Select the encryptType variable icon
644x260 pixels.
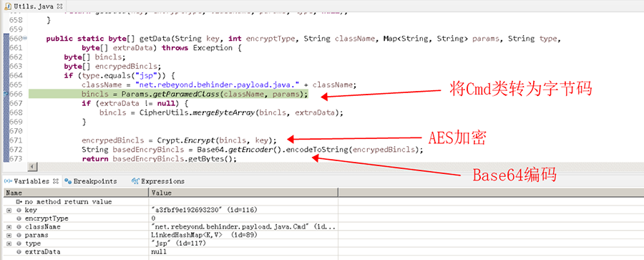(19, 218)
